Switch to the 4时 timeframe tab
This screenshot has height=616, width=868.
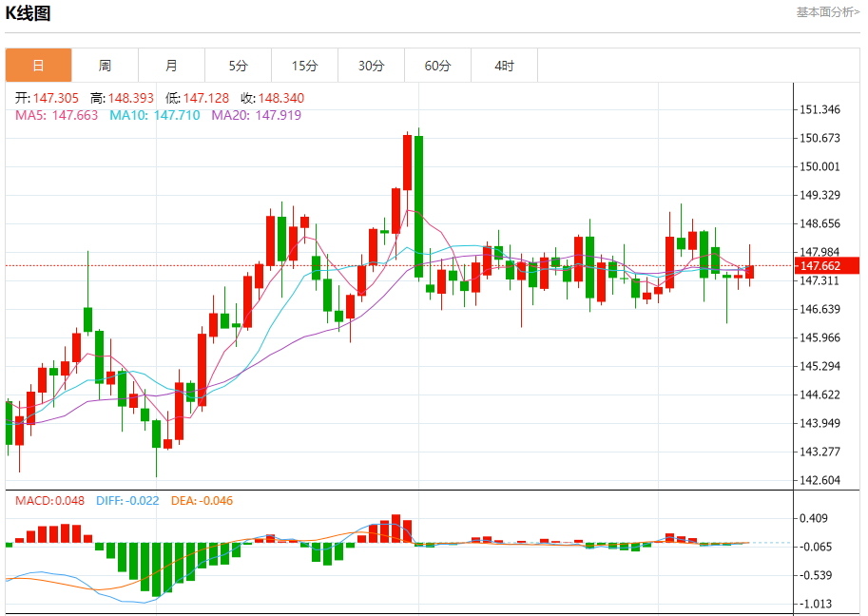[505, 66]
